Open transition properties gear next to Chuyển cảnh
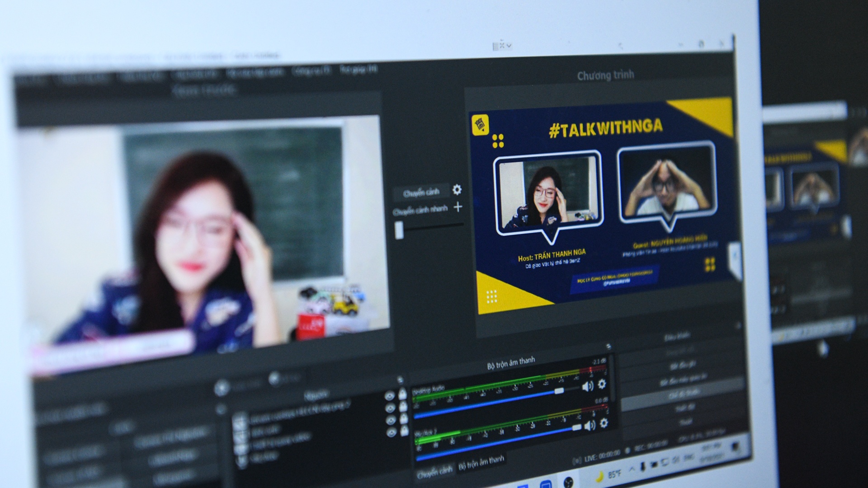Image resolution: width=868 pixels, height=488 pixels. pyautogui.click(x=457, y=190)
